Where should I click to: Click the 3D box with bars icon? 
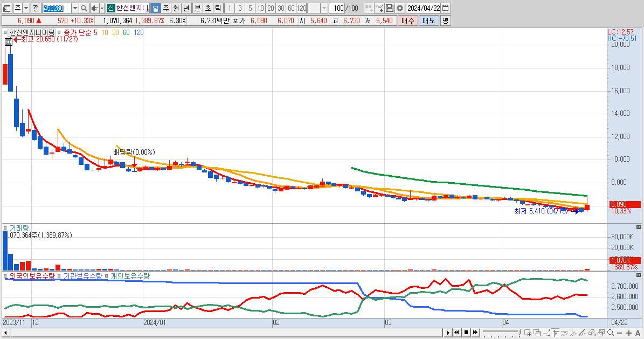pos(592,333)
